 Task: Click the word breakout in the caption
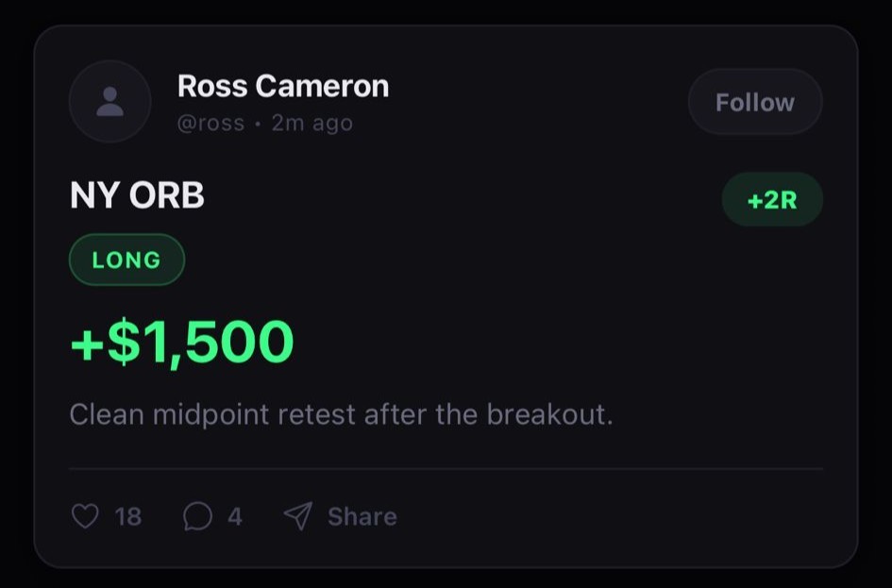[547, 414]
